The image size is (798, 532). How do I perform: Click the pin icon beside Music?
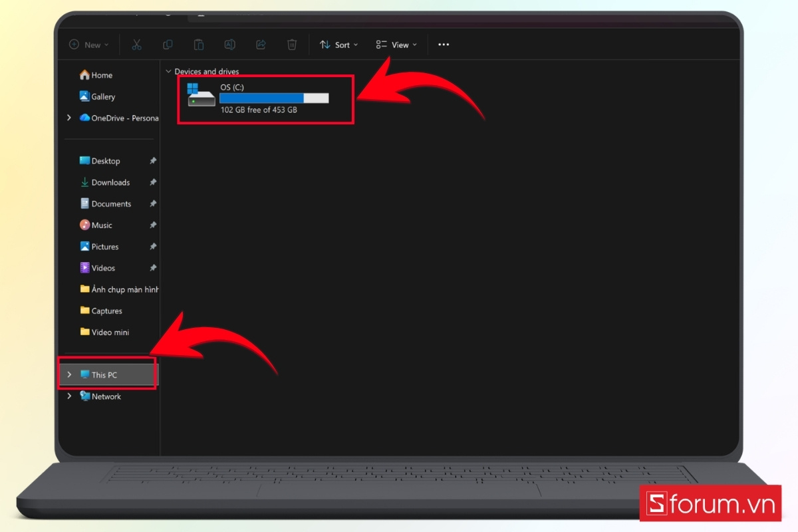(153, 225)
